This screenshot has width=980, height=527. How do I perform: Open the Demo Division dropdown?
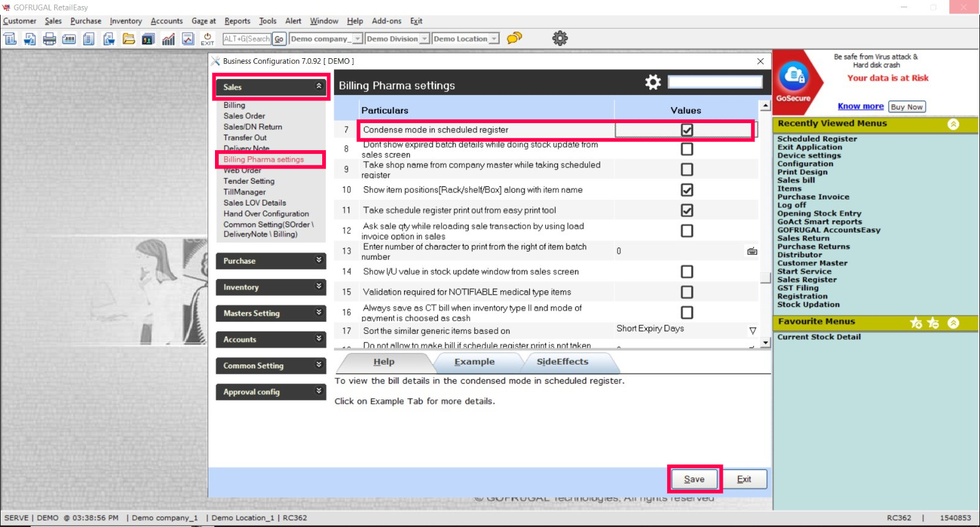pyautogui.click(x=424, y=39)
